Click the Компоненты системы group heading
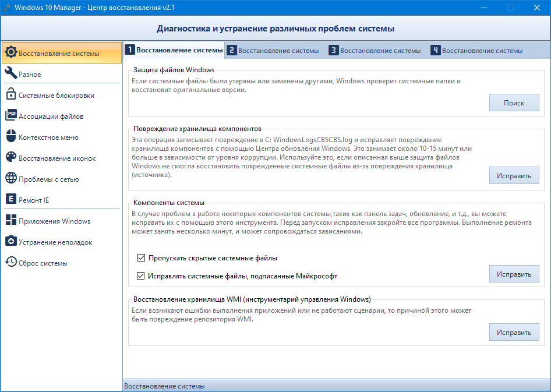Image resolution: width=551 pixels, height=392 pixels. click(x=169, y=203)
